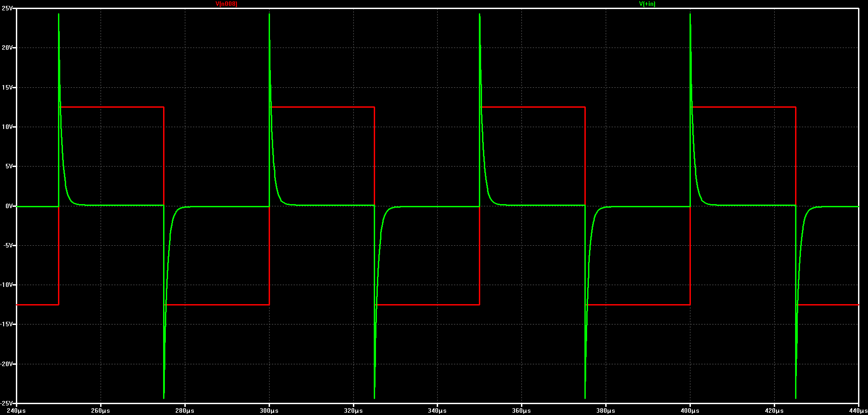This screenshot has height=415, width=868.
Task: Select the red V(n008) trace label
Action: (x=226, y=4)
